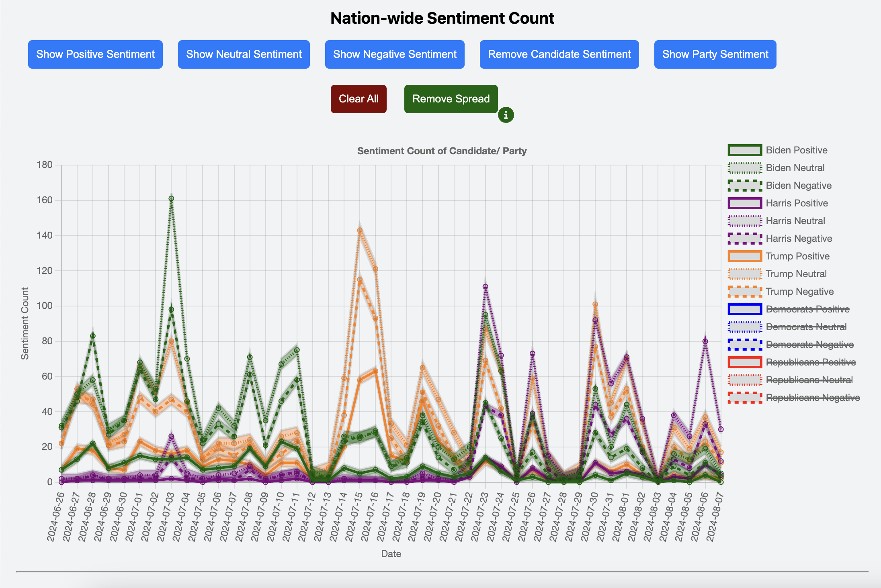Click Harris Negative dashed purple swatch

pos(745,239)
